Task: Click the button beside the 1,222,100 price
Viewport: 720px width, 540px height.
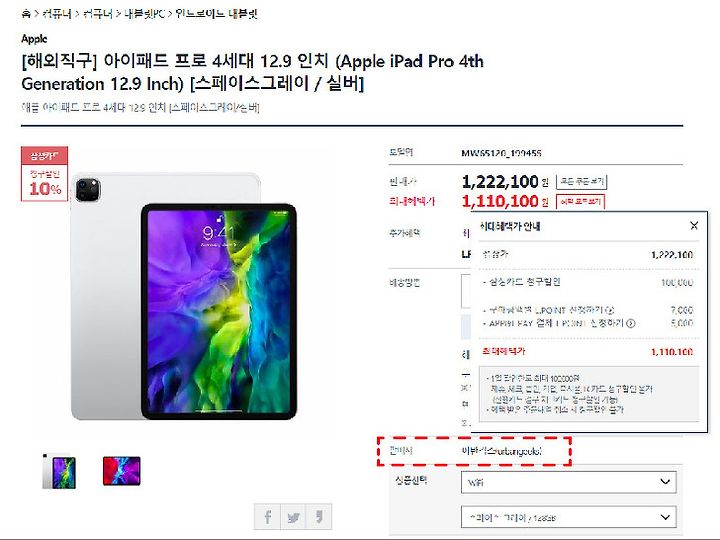Action: pyautogui.click(x=581, y=182)
